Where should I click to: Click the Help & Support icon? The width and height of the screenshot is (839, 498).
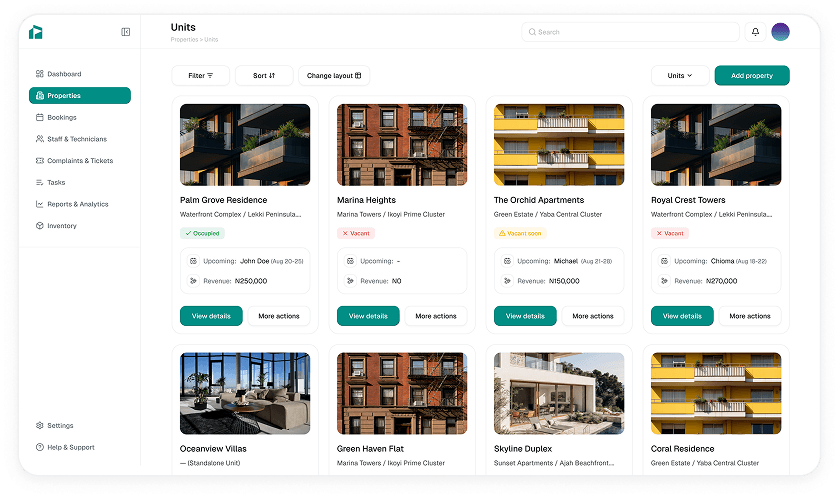(40, 447)
